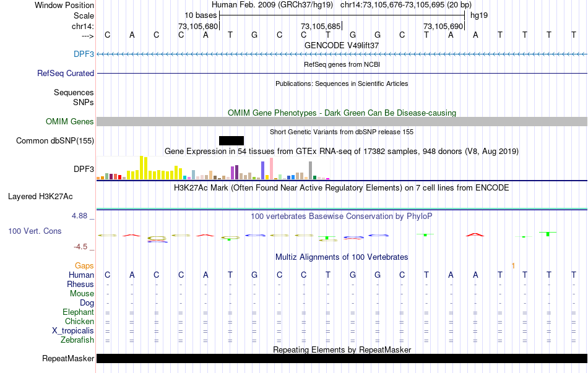This screenshot has height=373, width=588.
Task: Click 'Short Genetic Variants from dbSNP release 155'
Action: (342, 132)
